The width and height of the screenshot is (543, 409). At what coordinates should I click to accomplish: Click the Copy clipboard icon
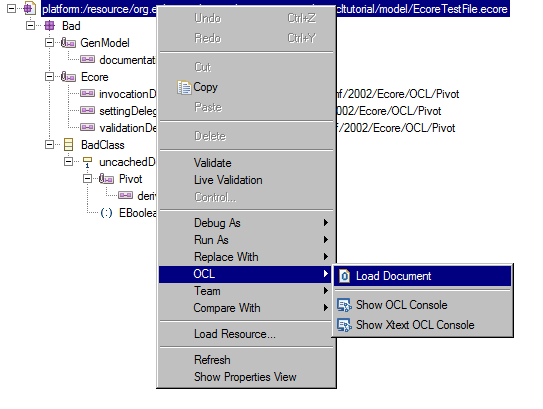coord(184,87)
